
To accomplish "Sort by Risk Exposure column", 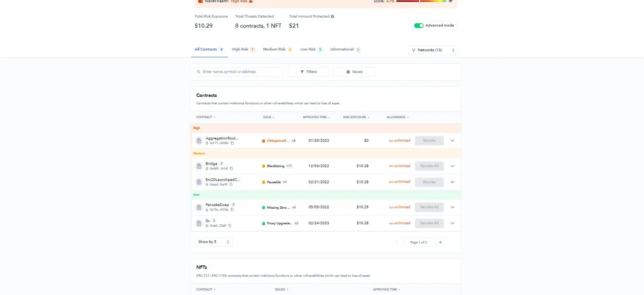I will [x=356, y=117].
